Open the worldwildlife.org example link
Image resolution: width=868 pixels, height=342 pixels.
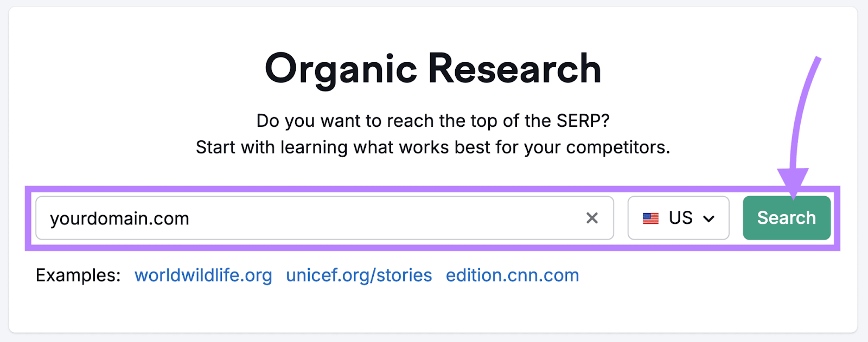point(203,275)
